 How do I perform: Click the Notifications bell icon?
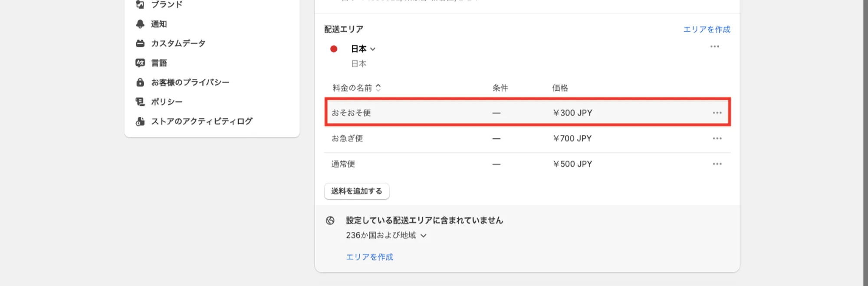140,24
